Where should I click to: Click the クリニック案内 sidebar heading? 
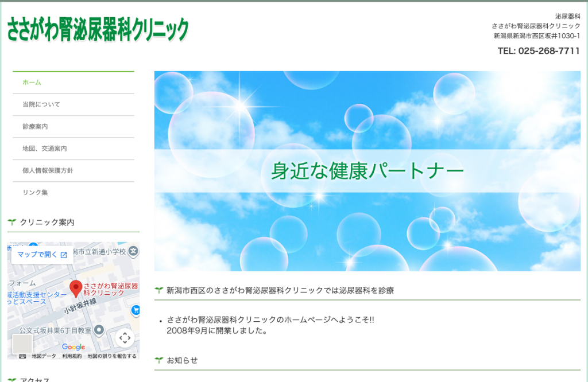(47, 223)
